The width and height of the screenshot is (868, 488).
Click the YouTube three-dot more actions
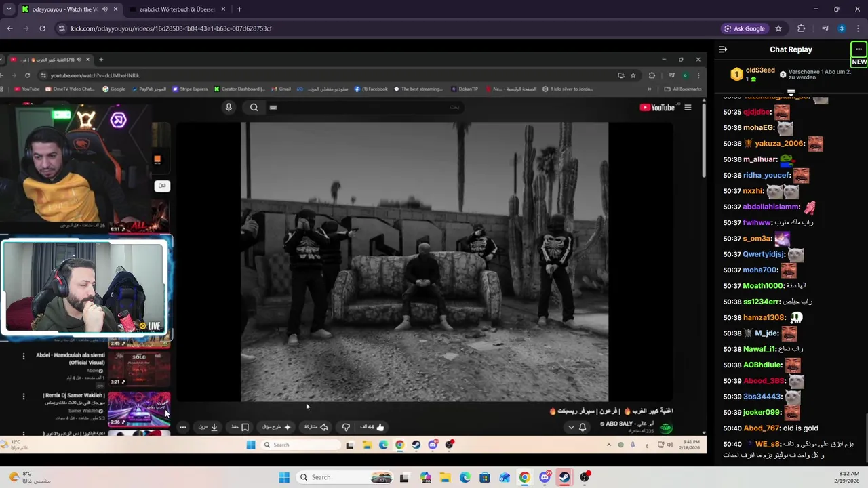(183, 427)
